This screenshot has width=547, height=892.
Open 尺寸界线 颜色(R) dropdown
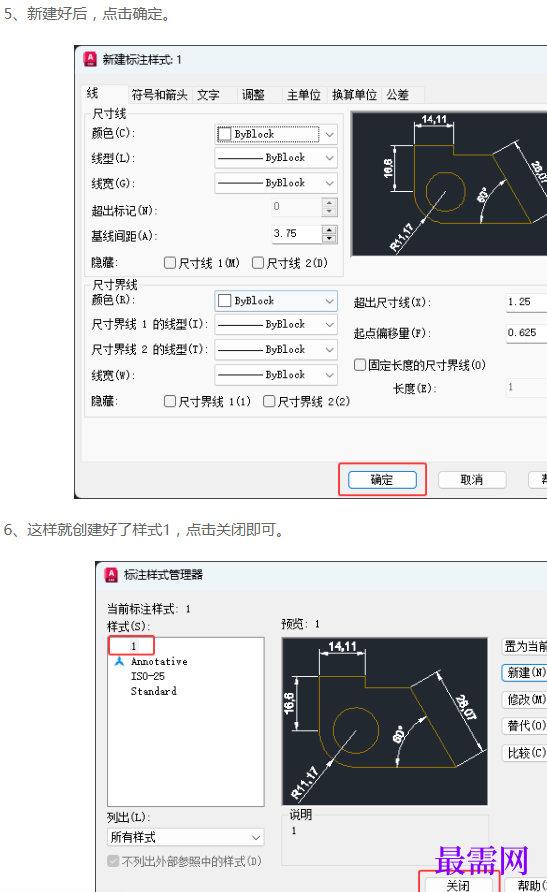(276, 301)
